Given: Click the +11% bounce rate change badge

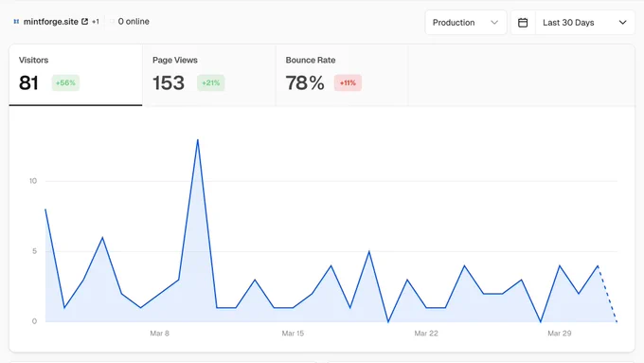Looking at the screenshot, I should point(348,82).
